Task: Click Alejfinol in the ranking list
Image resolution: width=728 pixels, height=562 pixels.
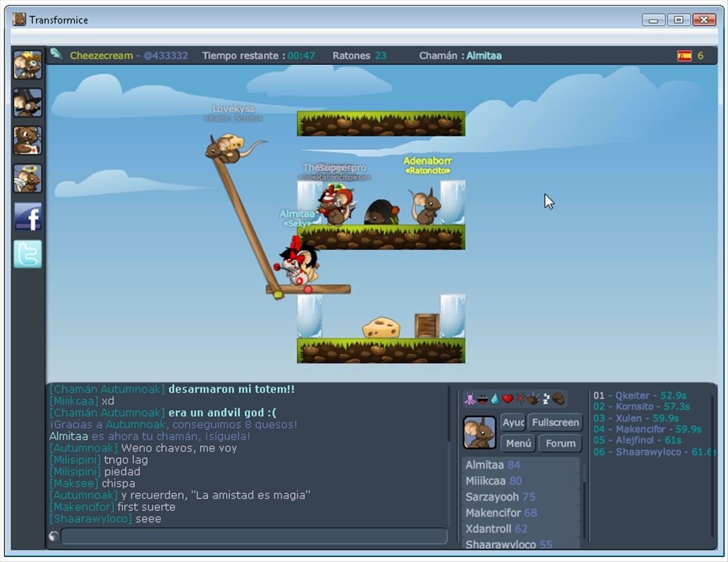Action: (634, 441)
